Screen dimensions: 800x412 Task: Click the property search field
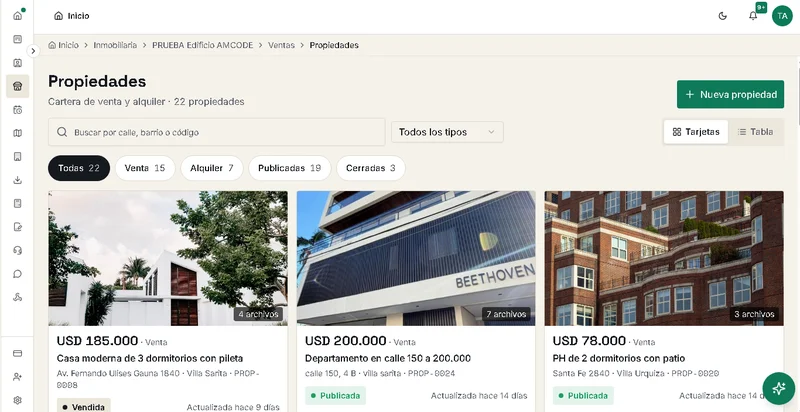(216, 132)
